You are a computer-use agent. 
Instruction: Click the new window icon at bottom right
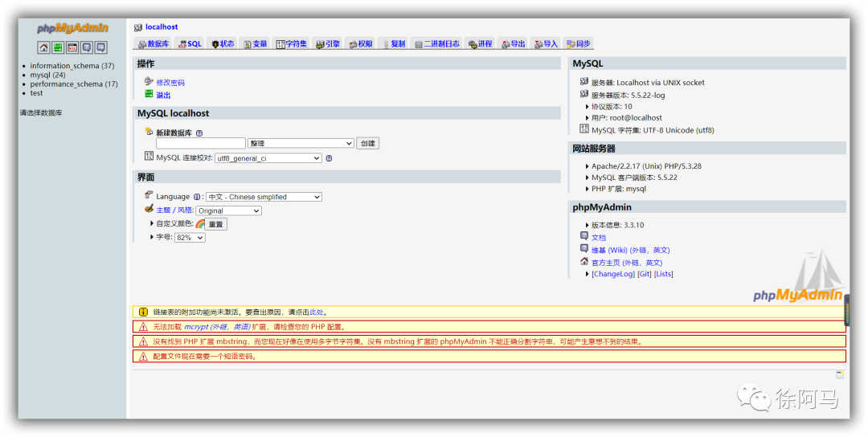pyautogui.click(x=840, y=374)
